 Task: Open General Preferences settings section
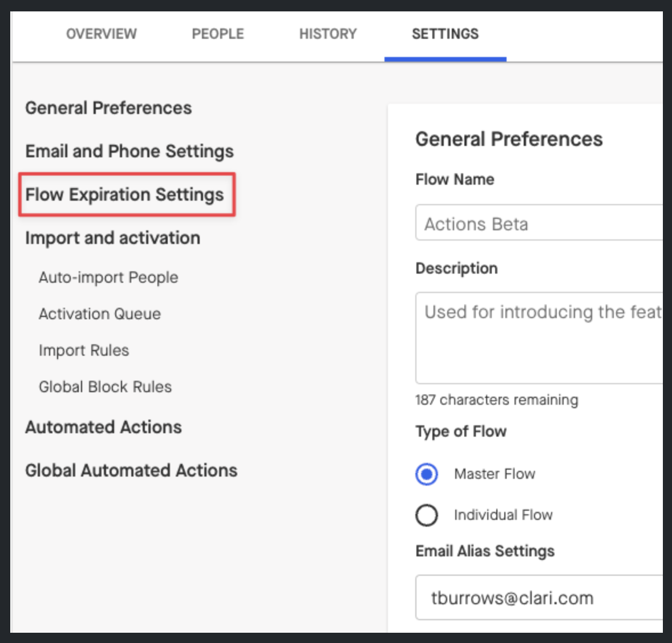pyautogui.click(x=108, y=108)
